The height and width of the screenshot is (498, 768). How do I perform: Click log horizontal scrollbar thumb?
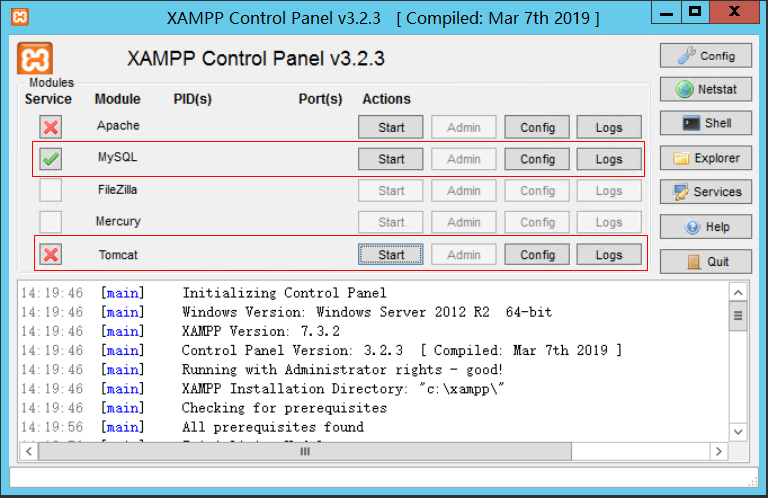tap(305, 451)
